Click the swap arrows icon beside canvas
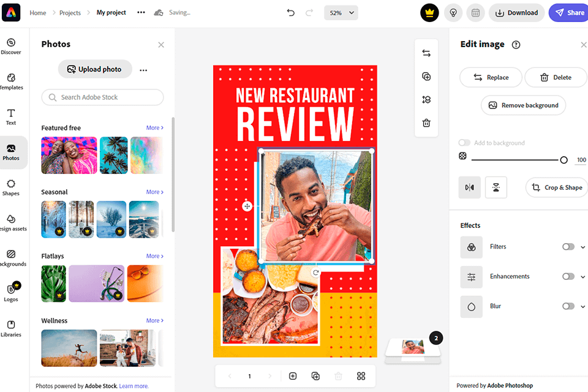 click(426, 53)
